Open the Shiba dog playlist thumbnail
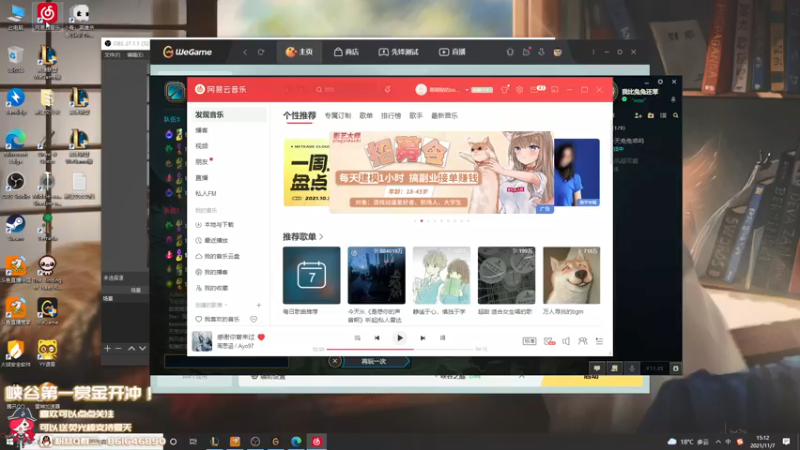 click(x=571, y=276)
